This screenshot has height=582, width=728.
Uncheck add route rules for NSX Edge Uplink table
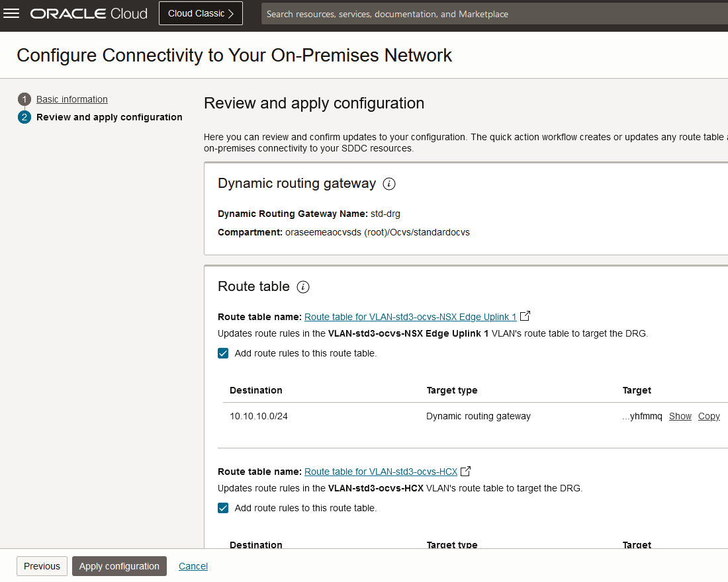pos(223,353)
